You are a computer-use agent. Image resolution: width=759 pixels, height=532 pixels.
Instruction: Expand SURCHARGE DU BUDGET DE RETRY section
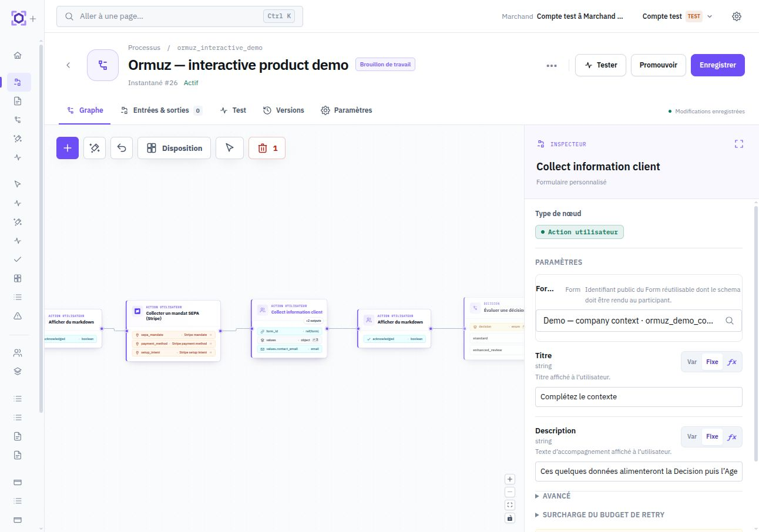(x=600, y=515)
